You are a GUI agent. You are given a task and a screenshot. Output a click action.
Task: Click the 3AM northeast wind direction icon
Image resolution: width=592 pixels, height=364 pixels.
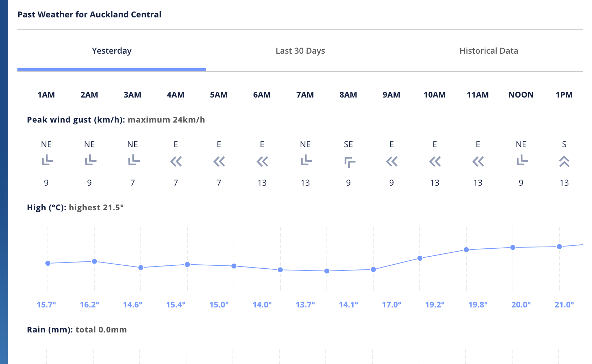(133, 160)
